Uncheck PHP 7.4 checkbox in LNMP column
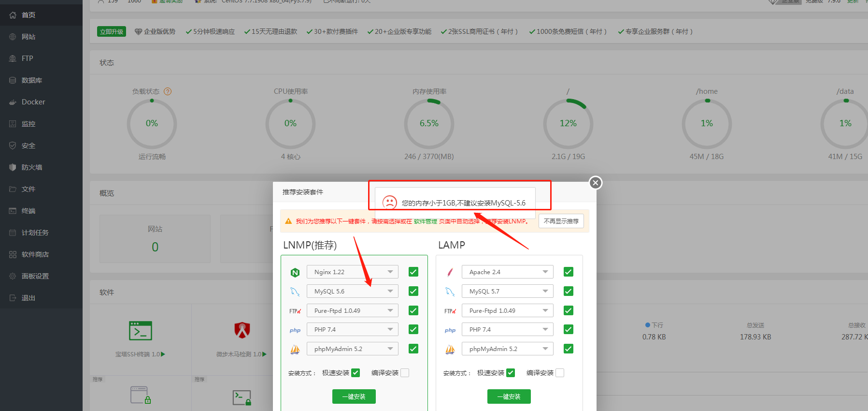Screen dimensions: 868x411 tap(413, 329)
